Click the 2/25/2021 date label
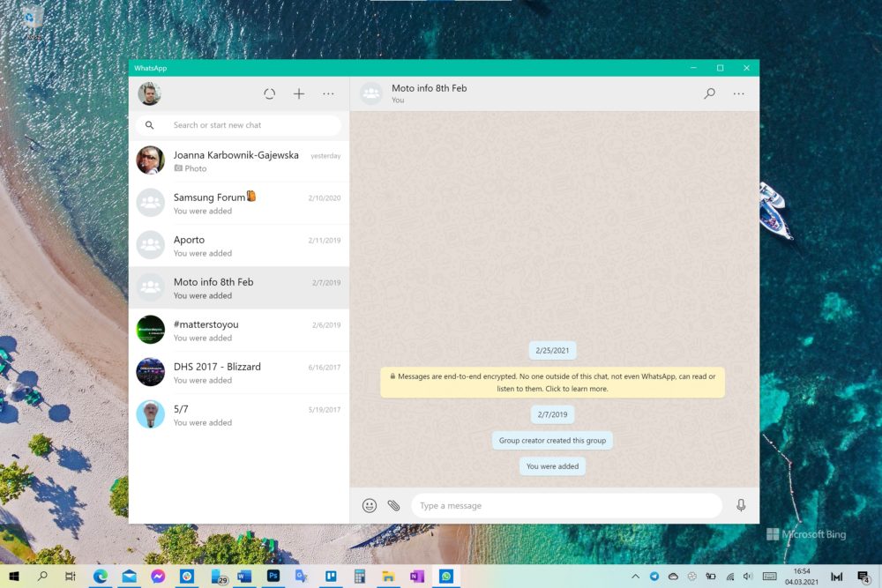Viewport: 882px width, 588px height. (552, 350)
